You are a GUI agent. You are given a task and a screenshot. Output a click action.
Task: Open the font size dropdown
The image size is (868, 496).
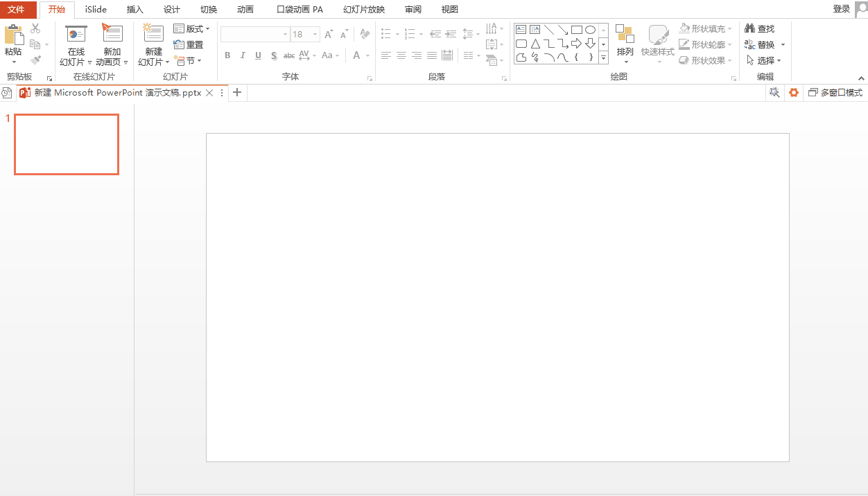tap(315, 35)
